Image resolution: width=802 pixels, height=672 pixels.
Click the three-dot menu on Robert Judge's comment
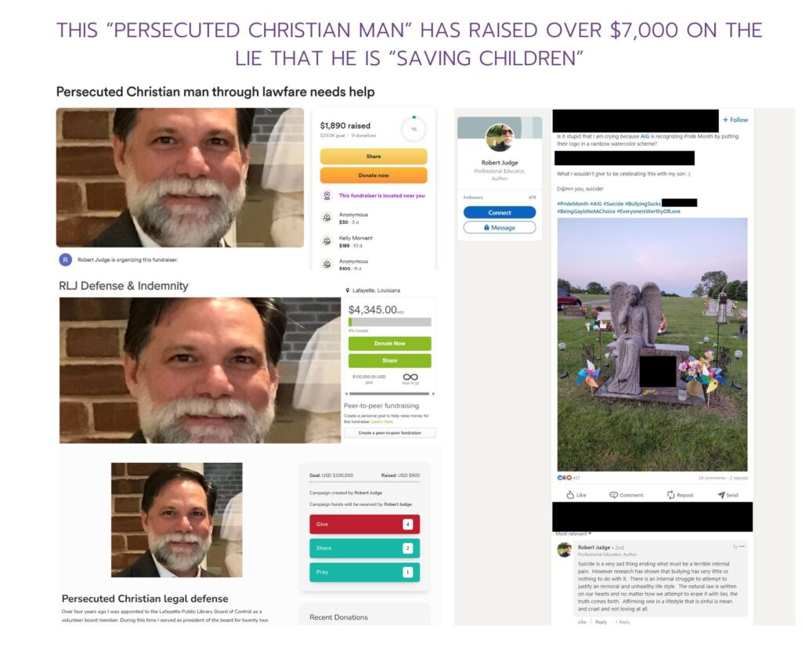742,547
